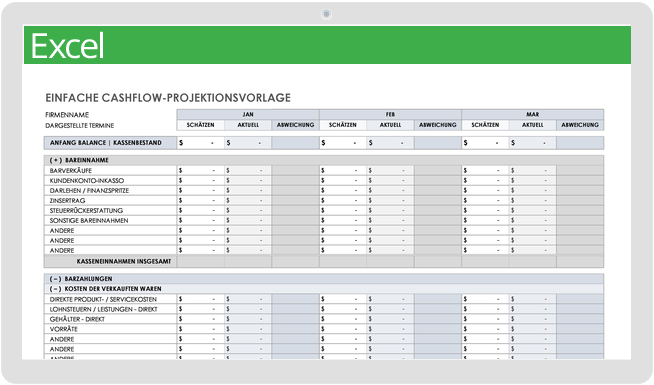Image resolution: width=654 pixels, height=385 pixels.
Task: Click the FEB SCHÄTZEN cell for LOHNSTEUERN / LEISTUNGEN - DIREKT
Action: [343, 309]
